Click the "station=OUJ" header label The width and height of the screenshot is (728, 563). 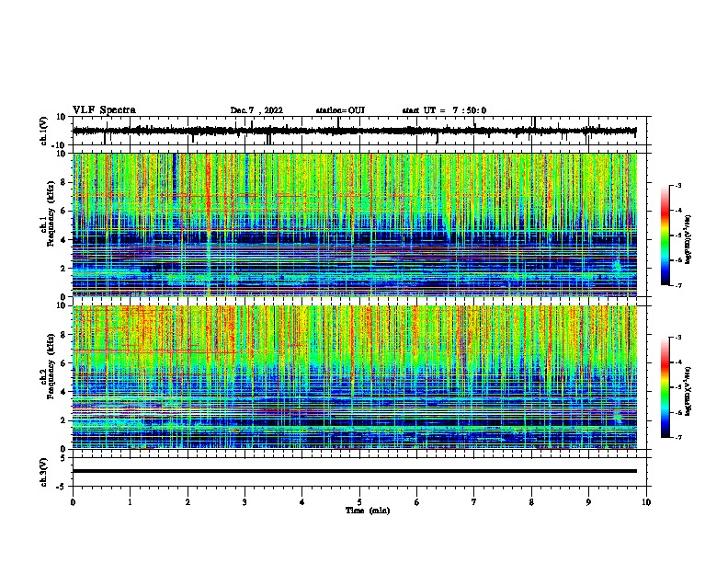(340, 110)
